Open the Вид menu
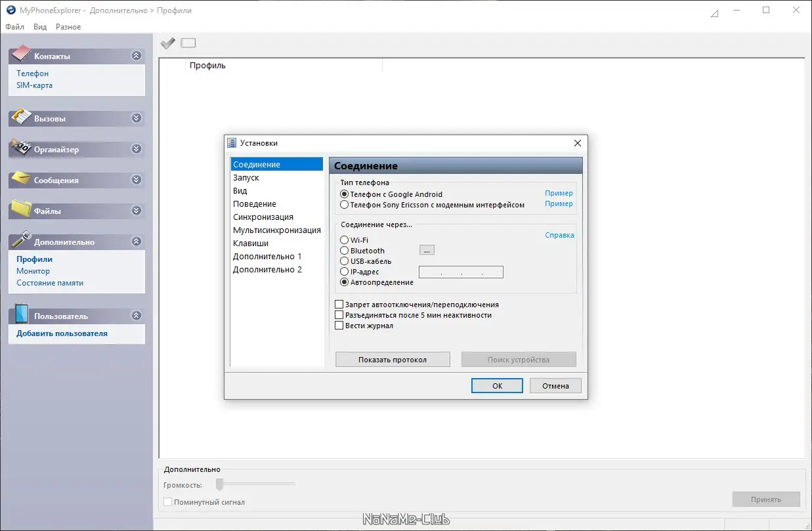This screenshot has width=812, height=531. click(x=40, y=27)
